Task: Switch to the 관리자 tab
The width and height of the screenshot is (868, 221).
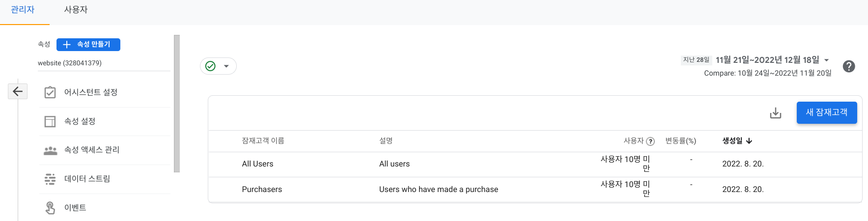Action: pos(23,10)
